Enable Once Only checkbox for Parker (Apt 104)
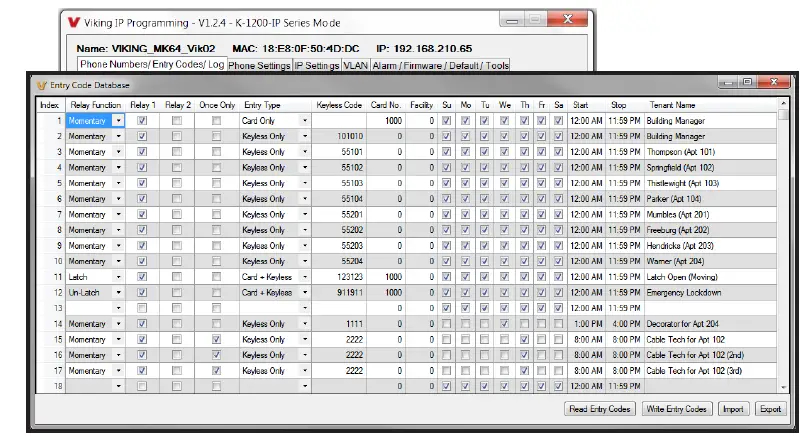804x443 pixels. point(216,199)
